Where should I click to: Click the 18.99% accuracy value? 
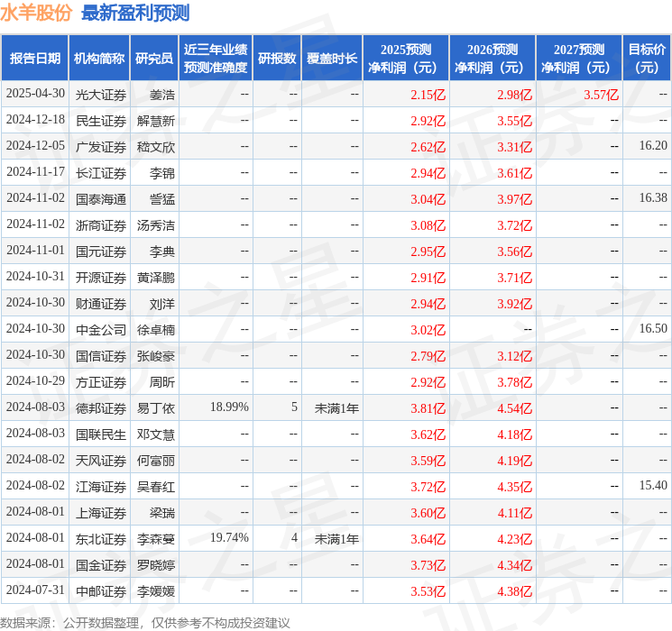[229, 407]
